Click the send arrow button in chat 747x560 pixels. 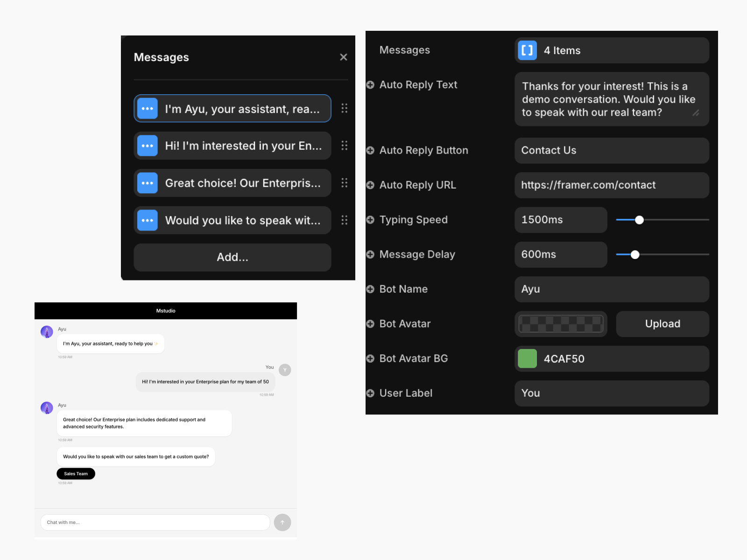(282, 522)
